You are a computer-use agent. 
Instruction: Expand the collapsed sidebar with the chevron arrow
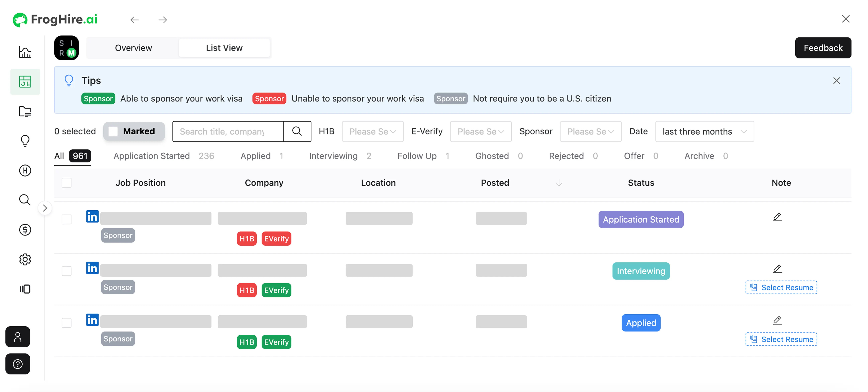[x=45, y=208]
